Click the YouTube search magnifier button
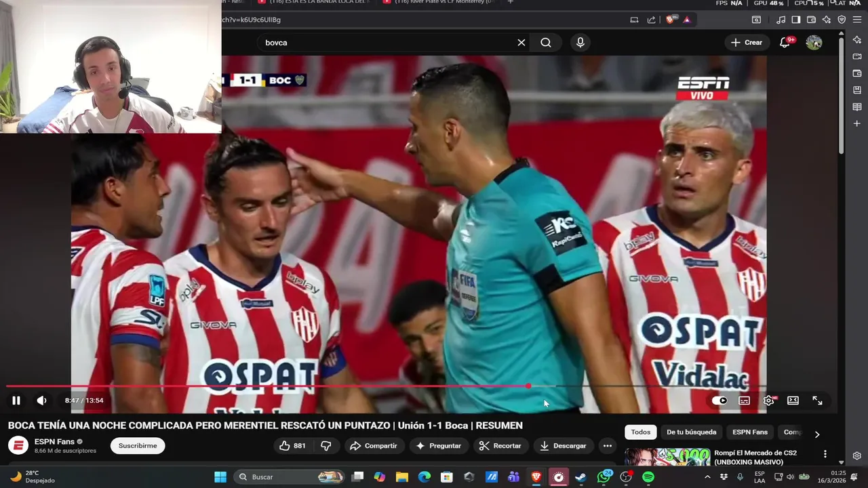The width and height of the screenshot is (868, 488). 546,43
